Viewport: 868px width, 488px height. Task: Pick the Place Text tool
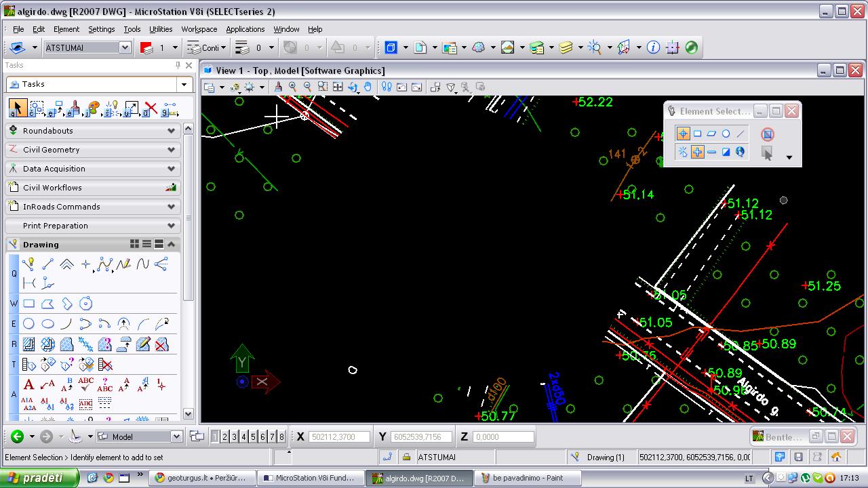(28, 385)
